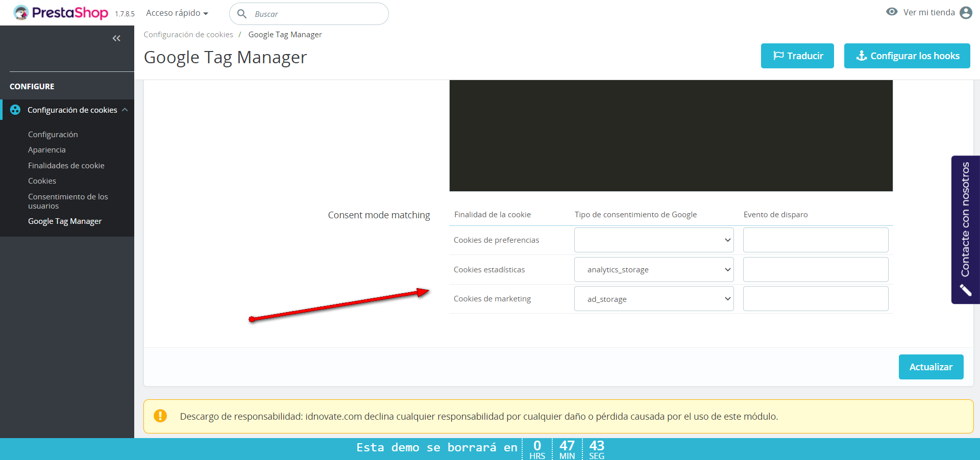The height and width of the screenshot is (460, 980).
Task: Open Consentimiento de los usuarios menu item
Action: tap(68, 201)
